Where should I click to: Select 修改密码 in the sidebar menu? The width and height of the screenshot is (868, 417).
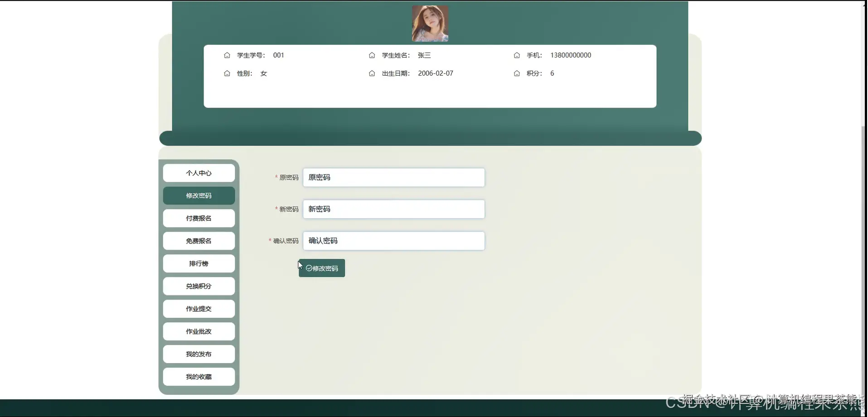point(199,196)
